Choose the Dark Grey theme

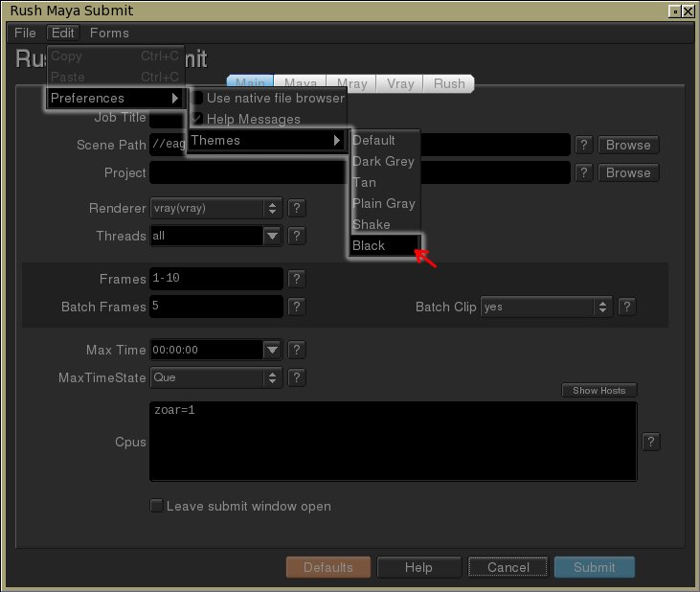point(385,162)
